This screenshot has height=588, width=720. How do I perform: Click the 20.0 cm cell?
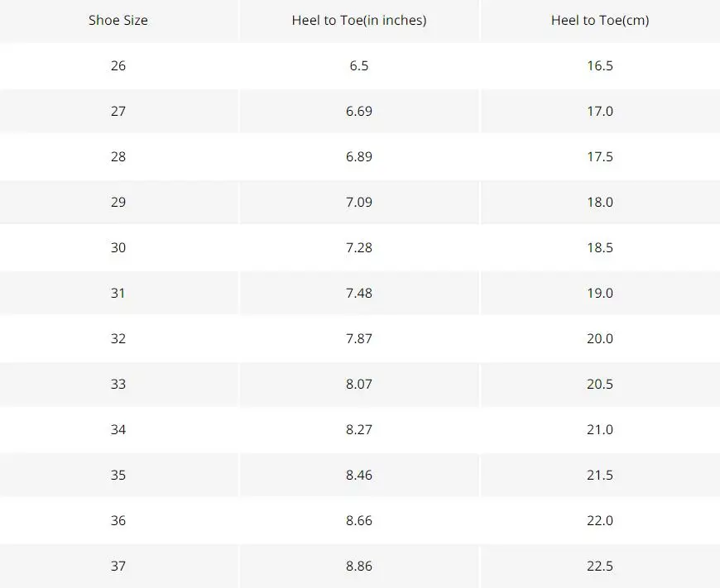point(600,338)
